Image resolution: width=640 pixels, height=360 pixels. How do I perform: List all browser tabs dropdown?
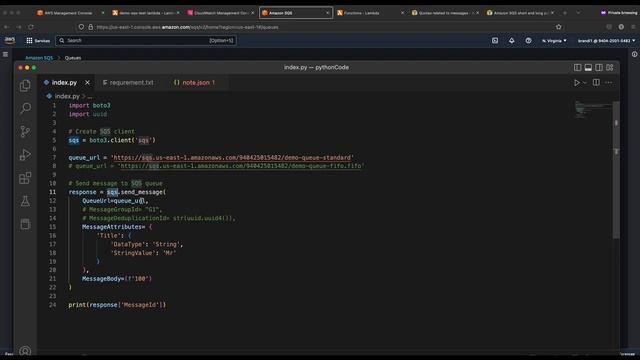[578, 13]
